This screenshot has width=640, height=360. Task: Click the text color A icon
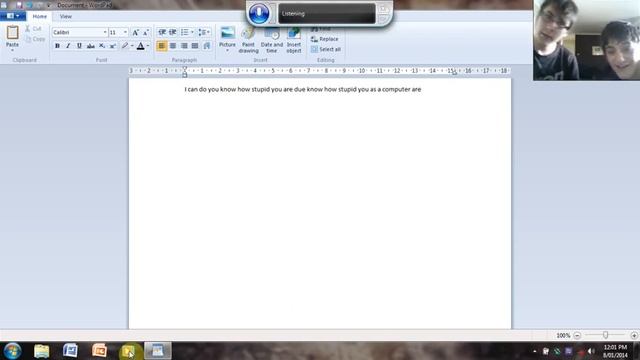click(x=140, y=46)
